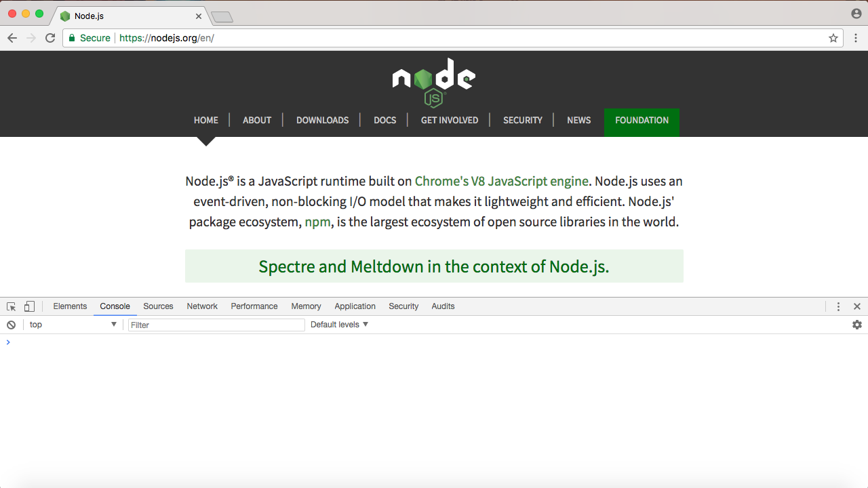The width and height of the screenshot is (868, 488).
Task: Visit the GET INVOLVED page
Action: [x=450, y=120]
